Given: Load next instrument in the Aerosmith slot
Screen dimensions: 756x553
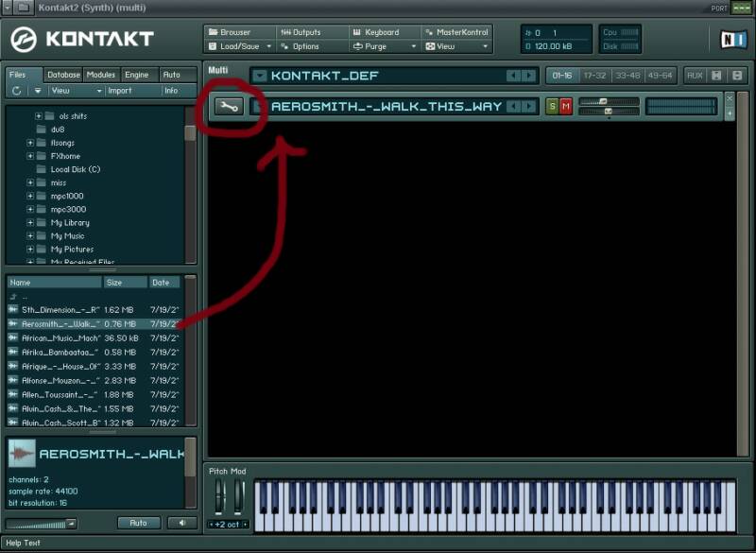Looking at the screenshot, I should click(x=529, y=107).
